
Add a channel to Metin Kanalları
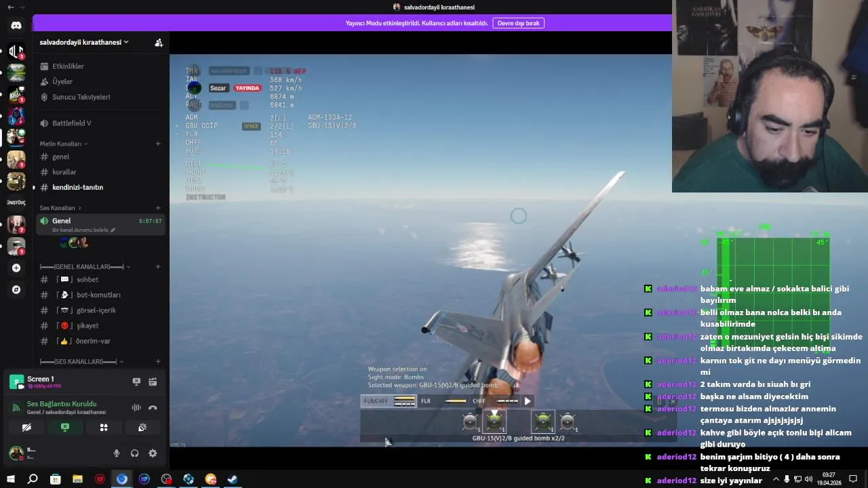(158, 144)
